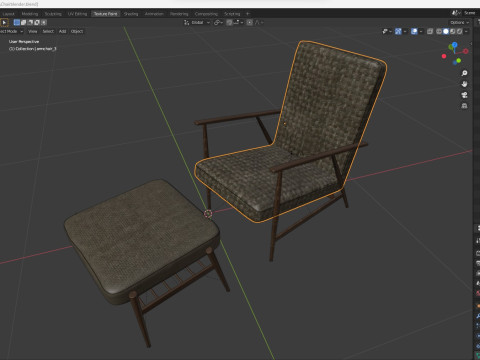This screenshot has height=360, width=480.
Task: Switch to Rendering workspace tab
Action: [179, 14]
